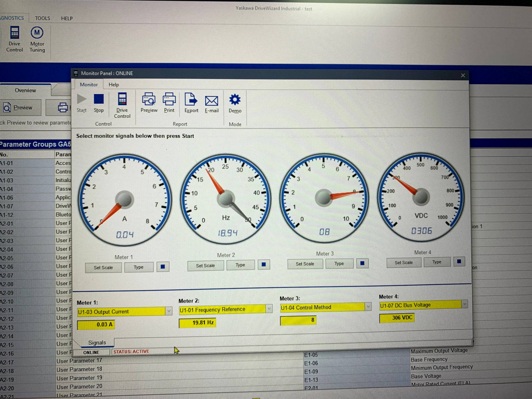
Task: Click STATUS: ACTIVE in status bar
Action: [x=131, y=352]
